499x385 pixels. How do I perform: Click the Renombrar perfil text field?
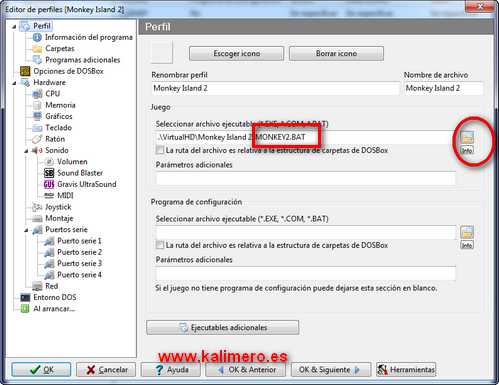[x=275, y=88]
